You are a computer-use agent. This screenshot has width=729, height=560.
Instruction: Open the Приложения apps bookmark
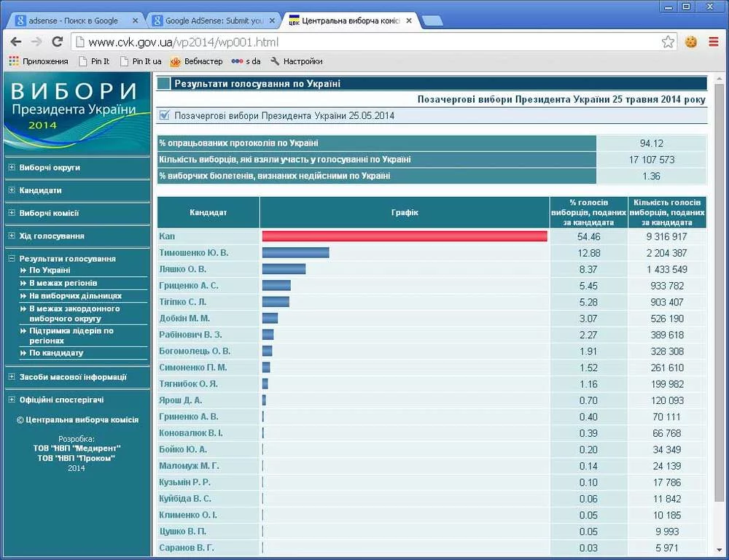point(39,61)
